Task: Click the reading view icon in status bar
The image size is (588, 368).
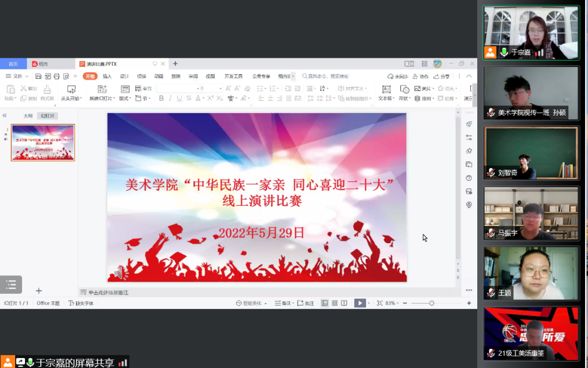Action: point(344,303)
